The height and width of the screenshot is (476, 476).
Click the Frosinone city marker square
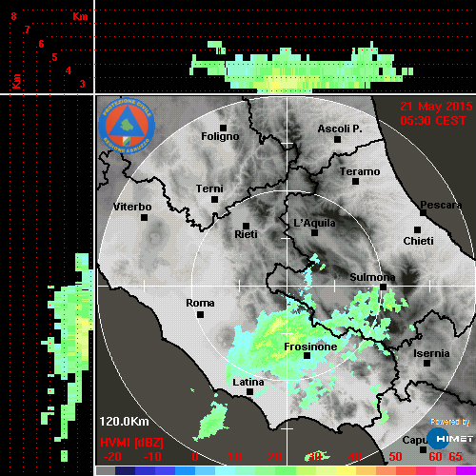point(307,356)
